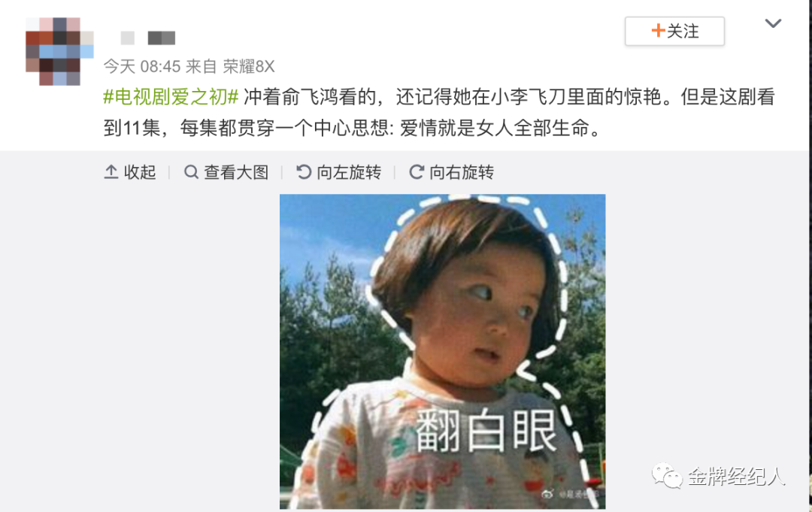
Task: Click the 翻白眼 meme image
Action: (442, 352)
